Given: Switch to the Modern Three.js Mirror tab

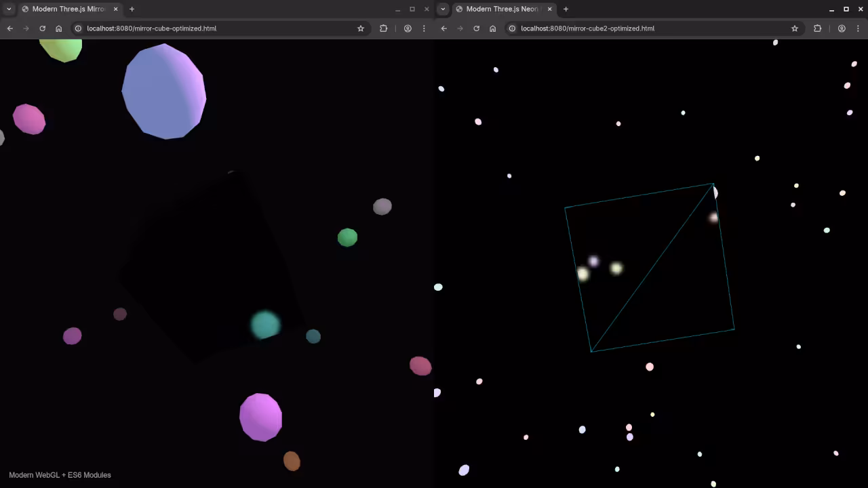Looking at the screenshot, I should (x=68, y=9).
